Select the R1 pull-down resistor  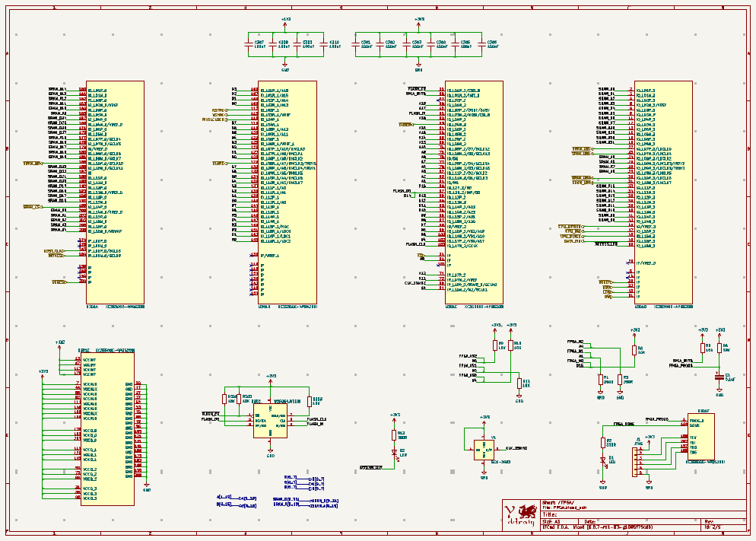coord(601,380)
